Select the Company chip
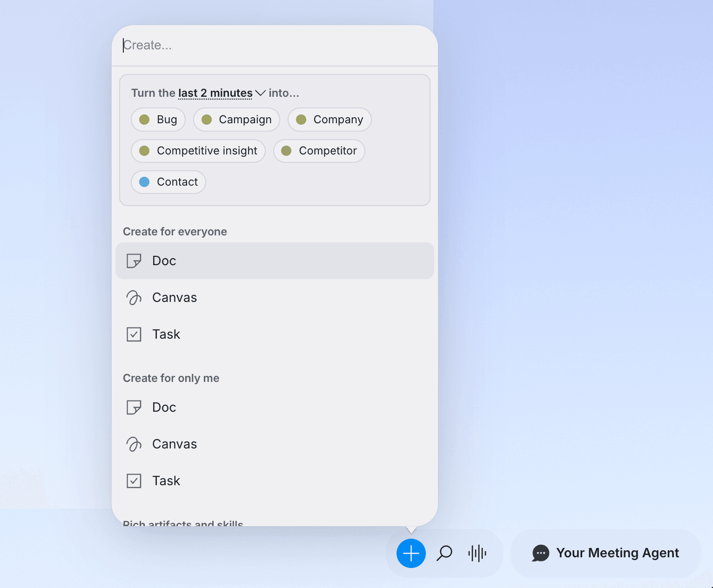Image resolution: width=713 pixels, height=588 pixels. [x=330, y=120]
